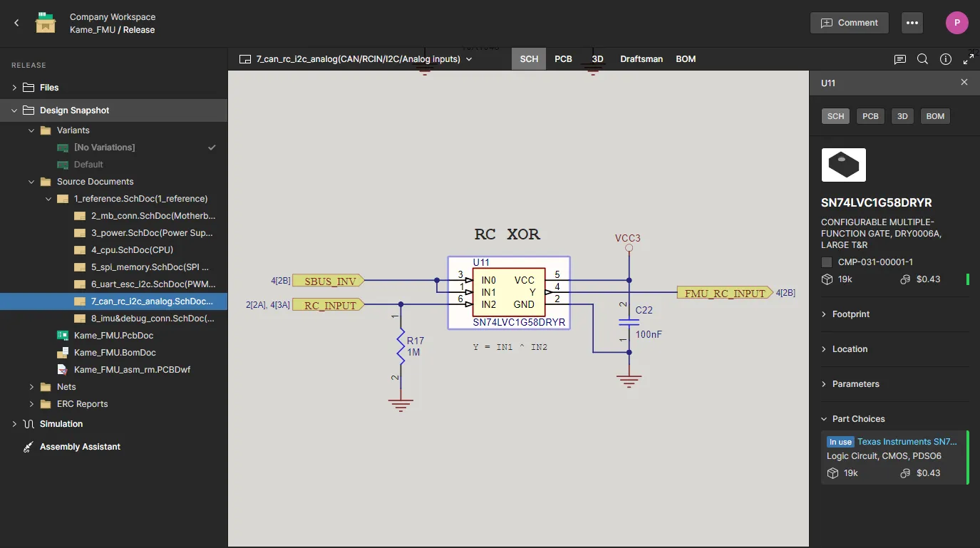
Task: Open the Texas Instruments part link
Action: [x=907, y=442]
